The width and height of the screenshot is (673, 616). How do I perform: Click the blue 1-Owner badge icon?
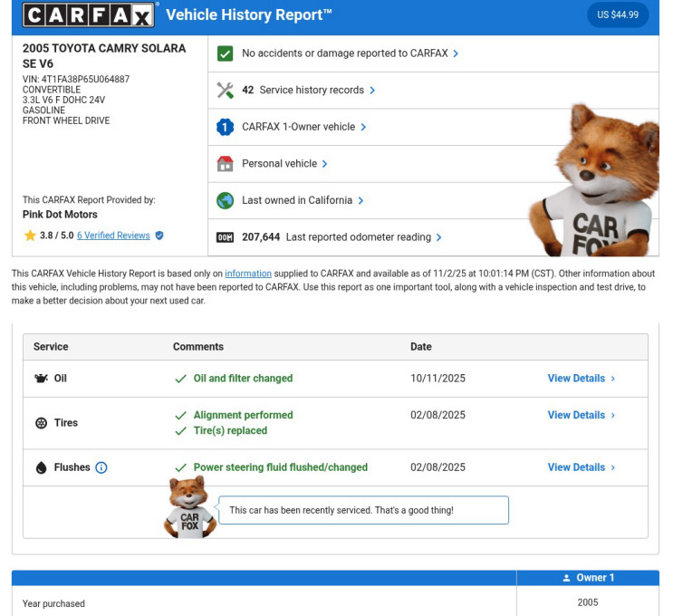pos(226,128)
